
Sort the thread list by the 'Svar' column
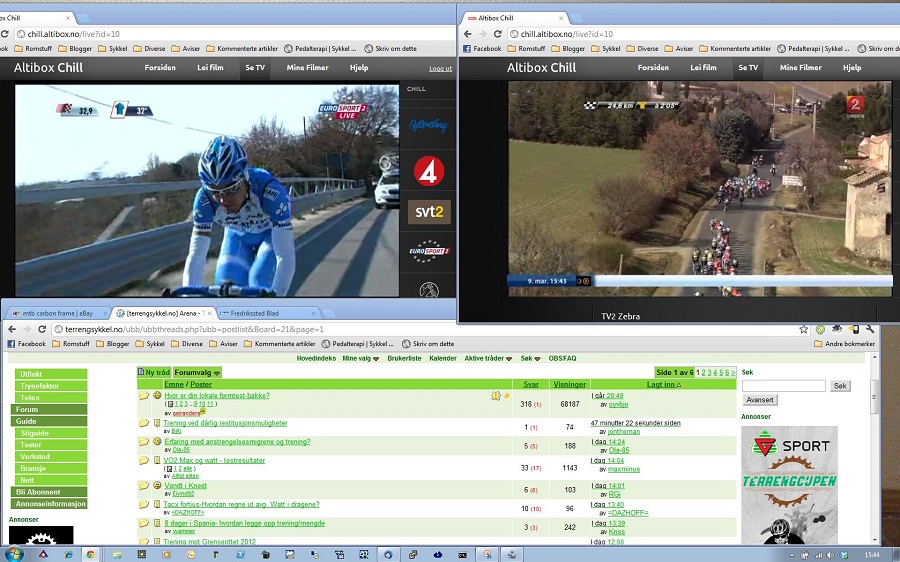tap(531, 384)
